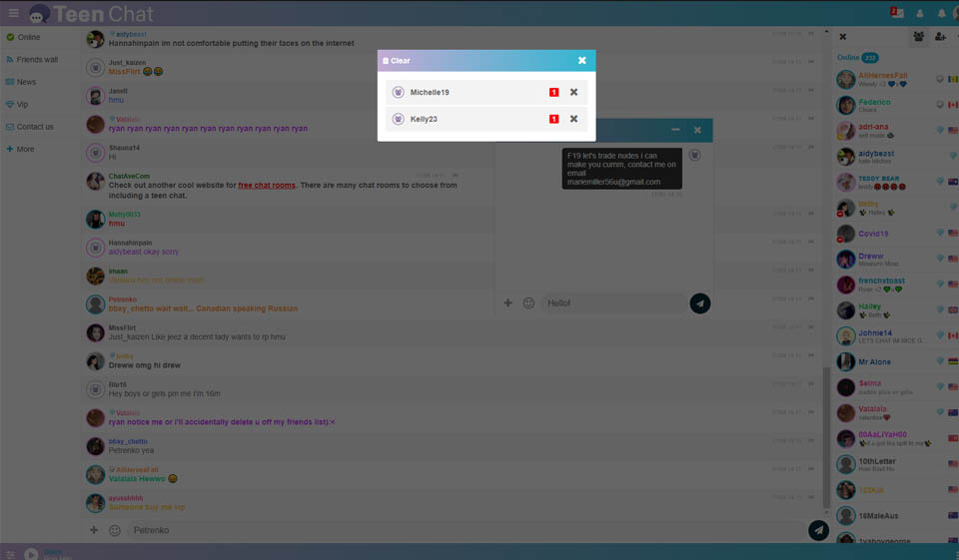
Task: Open News from the left sidebar
Action: (x=26, y=82)
